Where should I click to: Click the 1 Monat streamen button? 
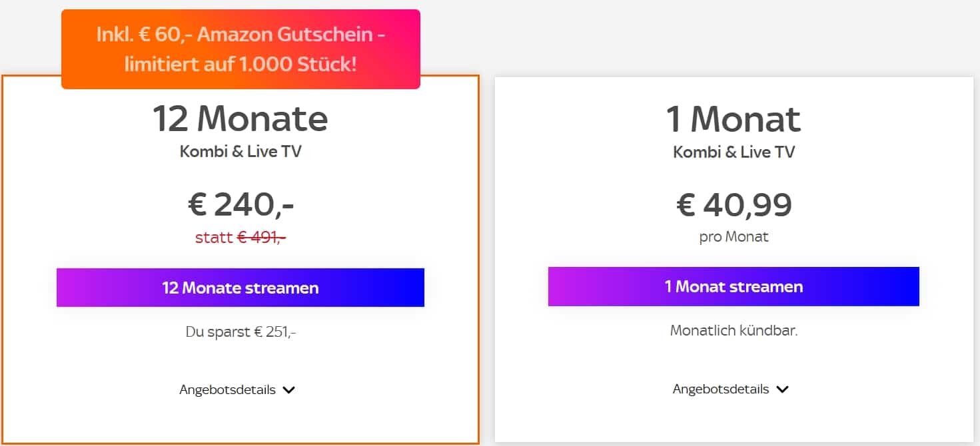coord(734,286)
